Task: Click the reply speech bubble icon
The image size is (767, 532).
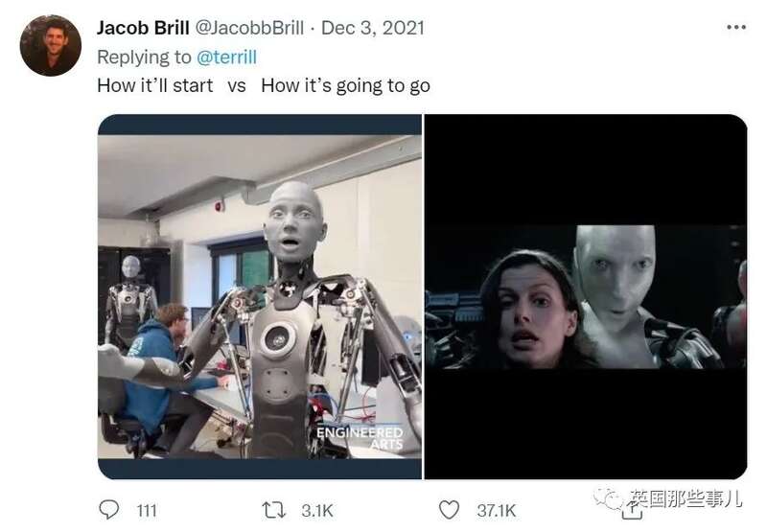Action: 108,510
